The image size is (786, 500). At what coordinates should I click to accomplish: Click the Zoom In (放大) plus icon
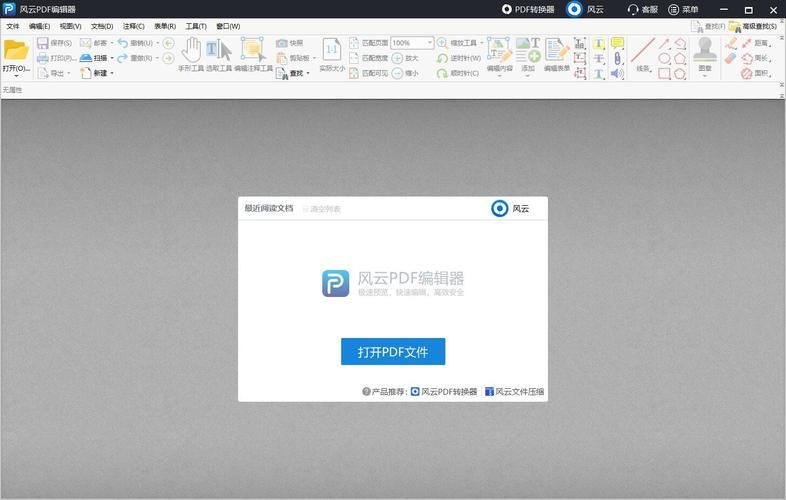(398, 58)
